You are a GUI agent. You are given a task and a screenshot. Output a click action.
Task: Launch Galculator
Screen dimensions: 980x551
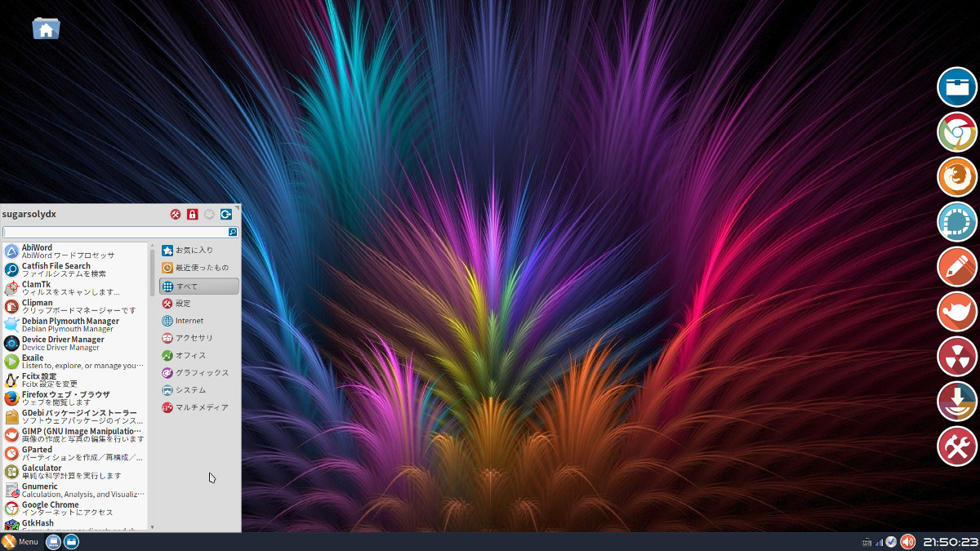click(74, 472)
